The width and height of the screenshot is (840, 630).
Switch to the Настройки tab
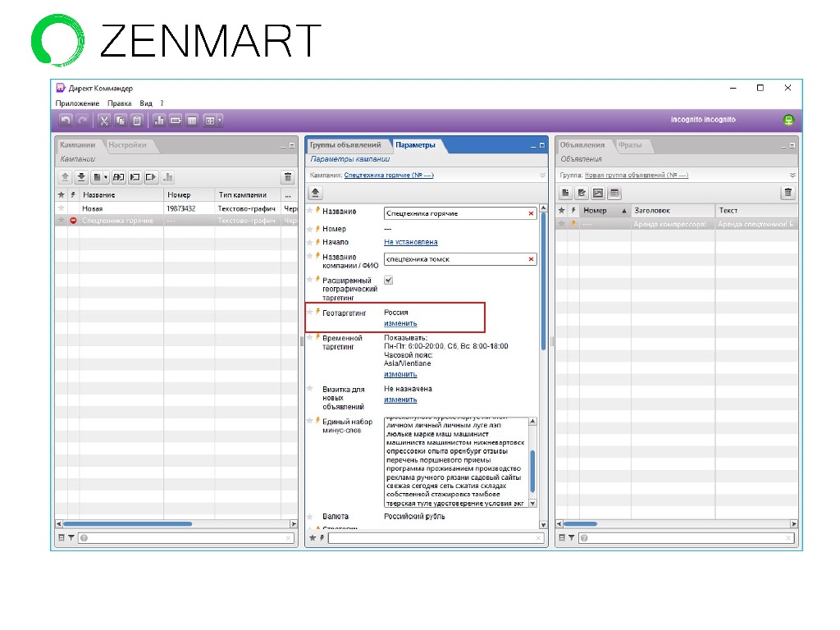tap(127, 145)
